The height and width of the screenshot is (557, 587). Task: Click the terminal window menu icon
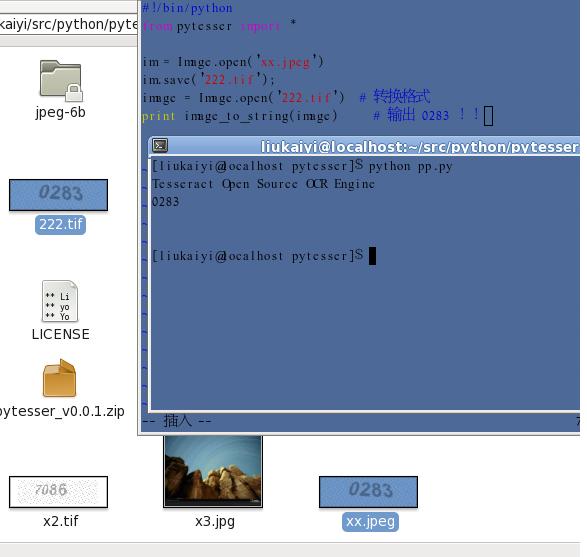160,145
